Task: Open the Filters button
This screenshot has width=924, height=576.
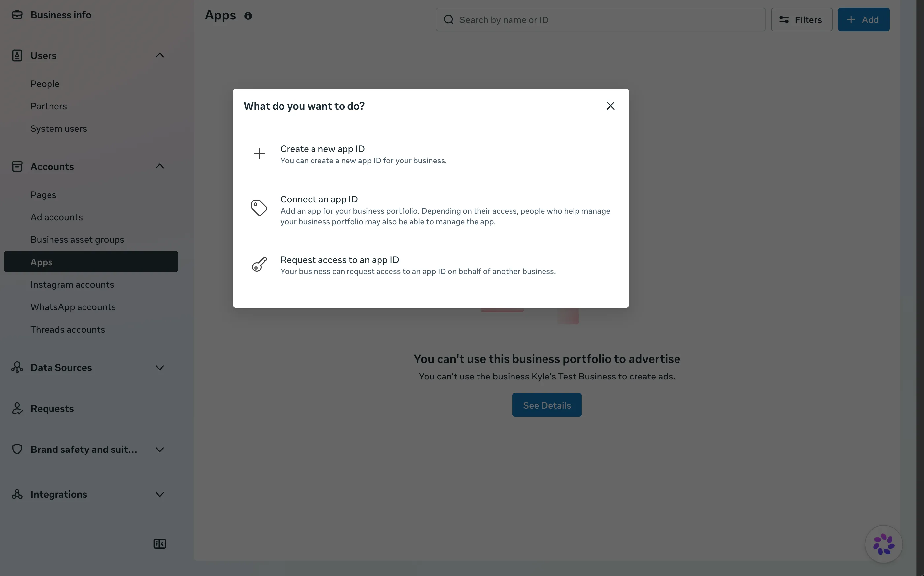Action: (x=802, y=19)
